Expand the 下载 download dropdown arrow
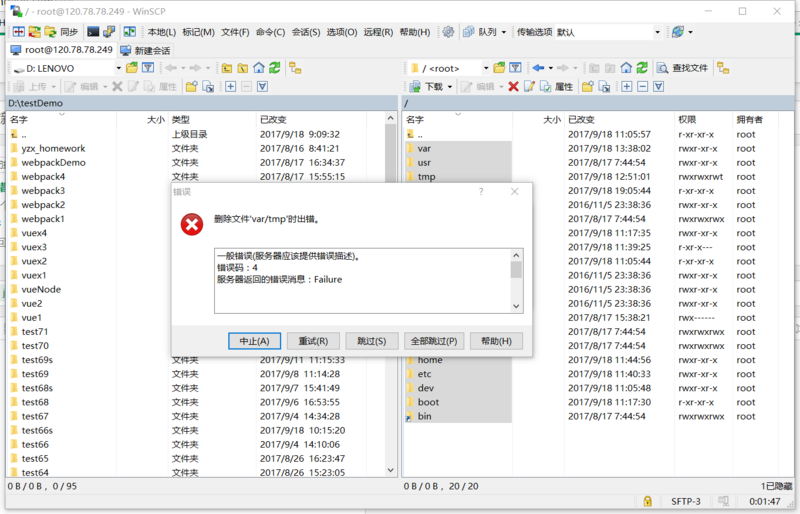The image size is (800, 514). 451,87
